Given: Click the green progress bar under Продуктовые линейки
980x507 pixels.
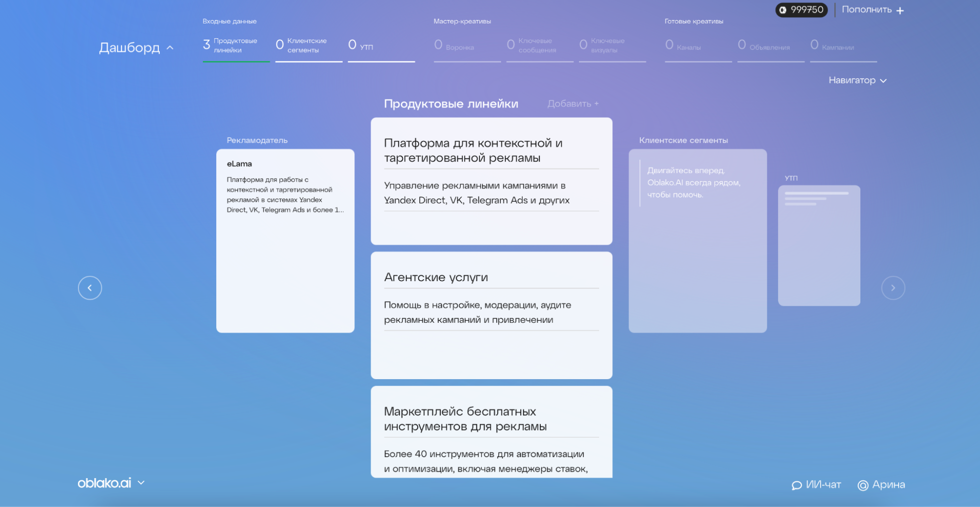Looking at the screenshot, I should pyautogui.click(x=237, y=62).
